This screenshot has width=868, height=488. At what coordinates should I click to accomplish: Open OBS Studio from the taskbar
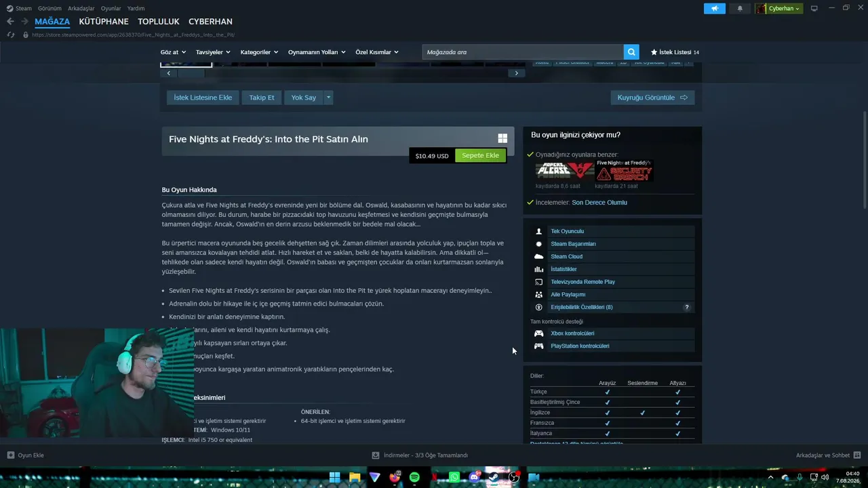click(513, 477)
